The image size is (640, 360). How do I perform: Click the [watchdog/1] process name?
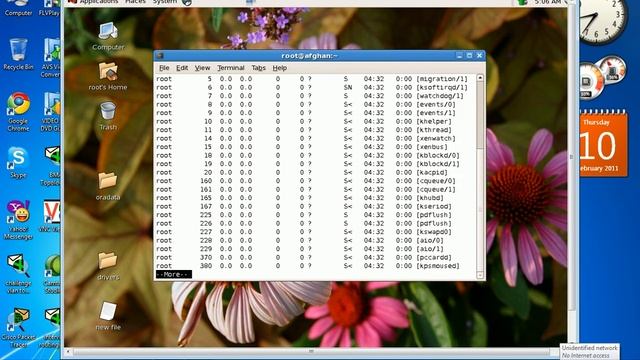(440, 96)
